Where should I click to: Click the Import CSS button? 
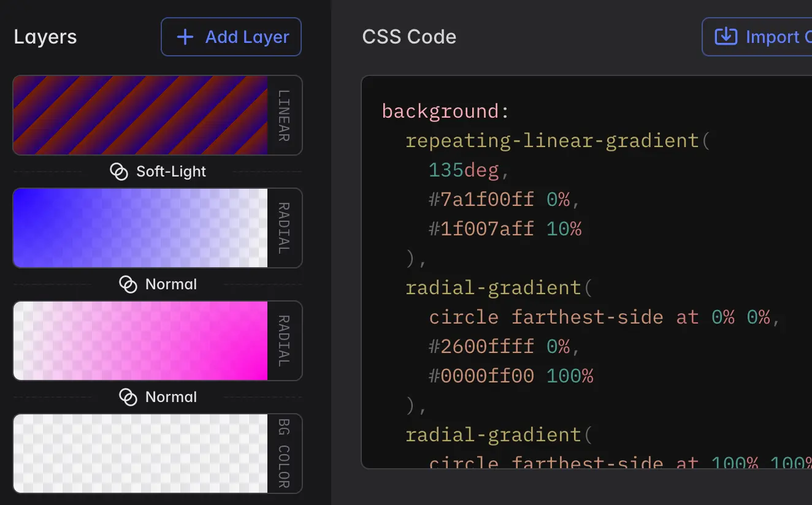767,37
